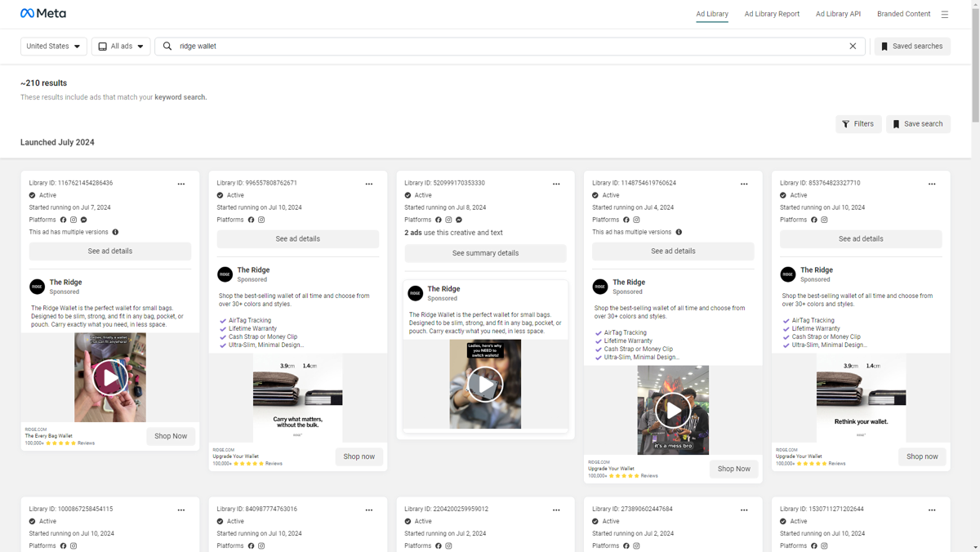This screenshot has width=980, height=552.
Task: Click the Instagram platform icon on ad 996557808762671
Action: [x=261, y=220]
